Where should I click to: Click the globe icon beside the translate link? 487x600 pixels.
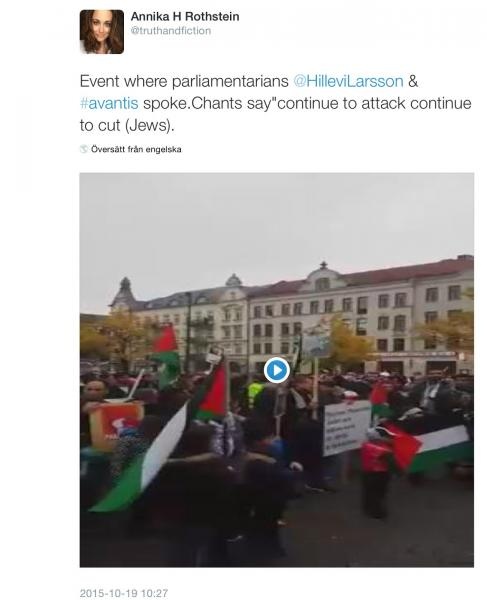click(x=84, y=149)
